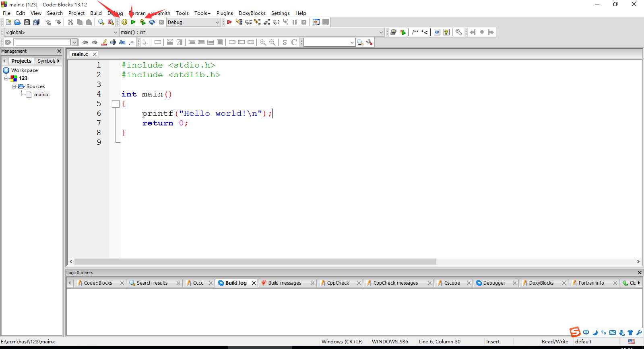This screenshot has width=644, height=349.
Task: Click the Redo arrow icon
Action: coord(58,22)
